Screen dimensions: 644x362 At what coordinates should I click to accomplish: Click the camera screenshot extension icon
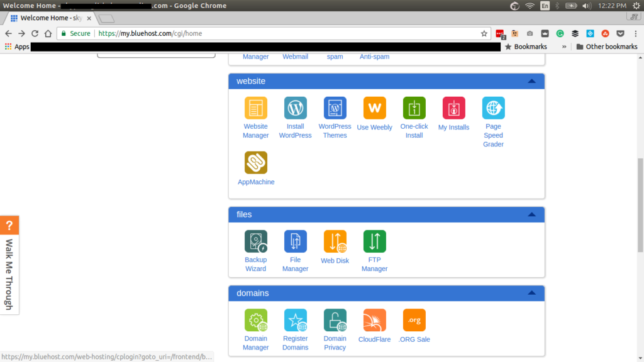click(530, 34)
